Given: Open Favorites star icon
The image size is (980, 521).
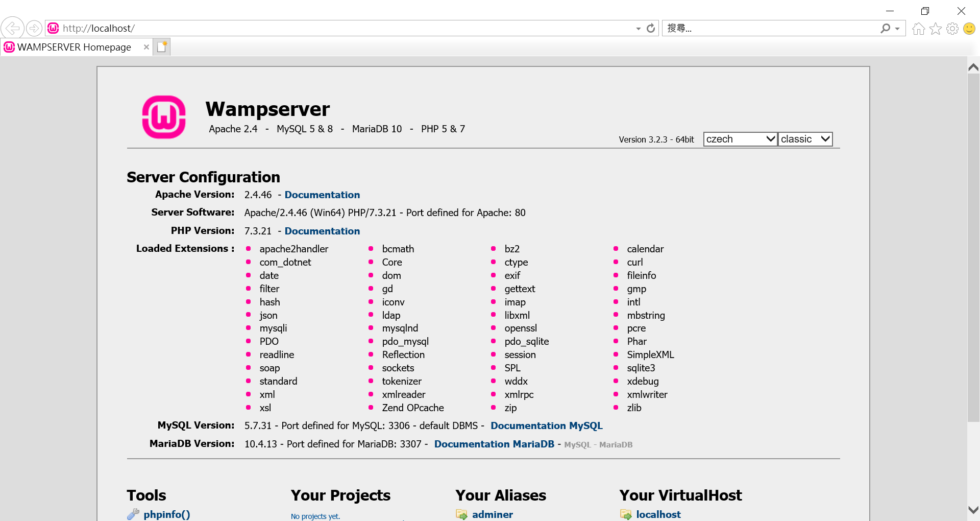Looking at the screenshot, I should point(936,29).
